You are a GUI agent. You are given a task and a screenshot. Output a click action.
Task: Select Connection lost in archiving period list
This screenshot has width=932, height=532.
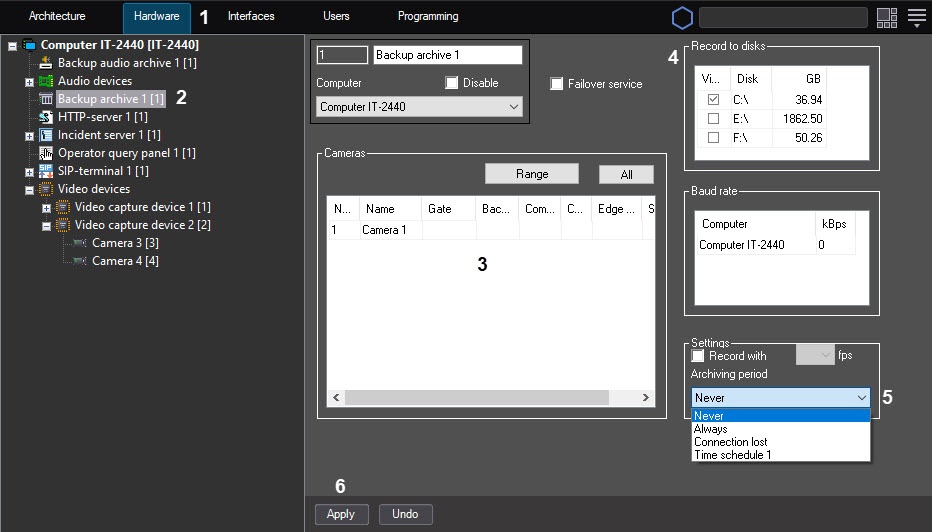click(731, 442)
